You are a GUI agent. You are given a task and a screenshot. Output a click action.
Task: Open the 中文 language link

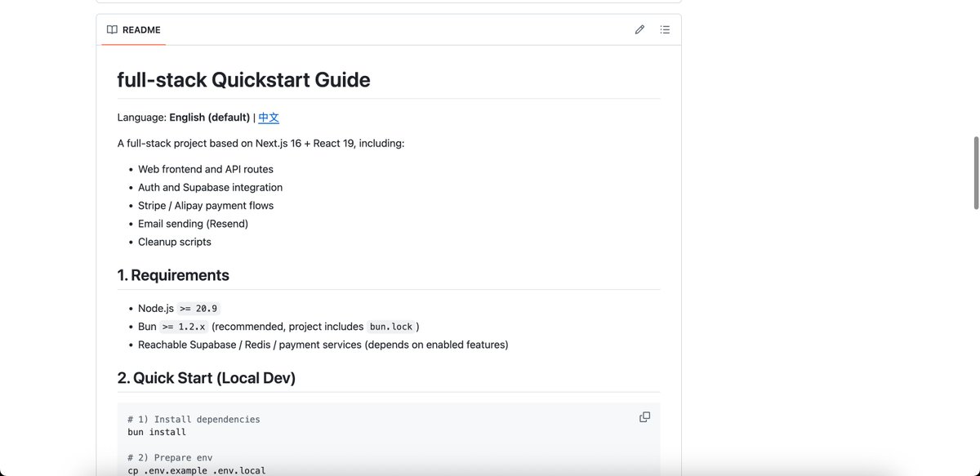coord(269,118)
